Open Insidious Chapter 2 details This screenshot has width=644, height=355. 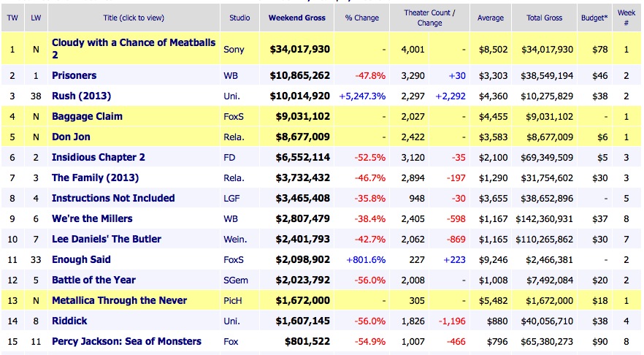(99, 157)
